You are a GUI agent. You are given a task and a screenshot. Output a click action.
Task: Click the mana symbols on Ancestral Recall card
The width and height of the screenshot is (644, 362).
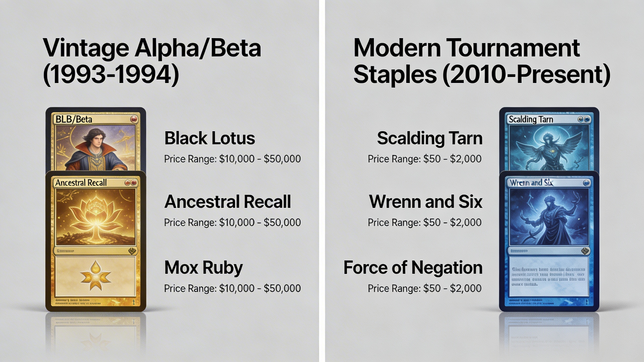point(131,183)
